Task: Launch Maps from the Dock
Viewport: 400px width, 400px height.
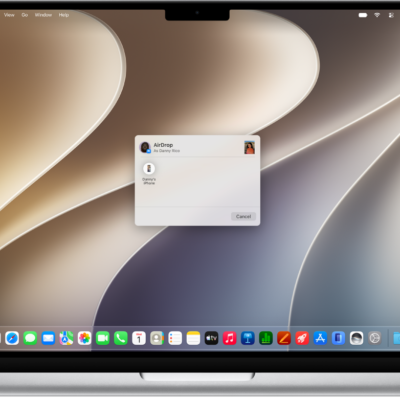Action: pos(66,338)
